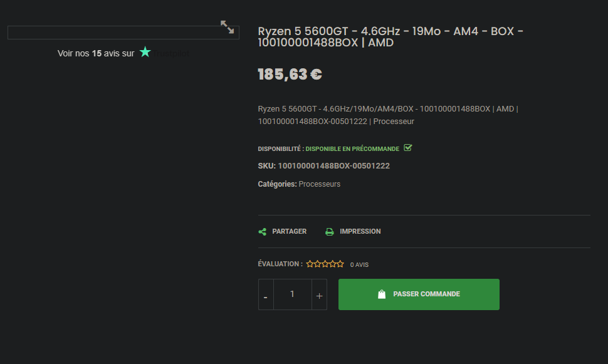Print the page via Impression
608x364 pixels.
[360, 231]
